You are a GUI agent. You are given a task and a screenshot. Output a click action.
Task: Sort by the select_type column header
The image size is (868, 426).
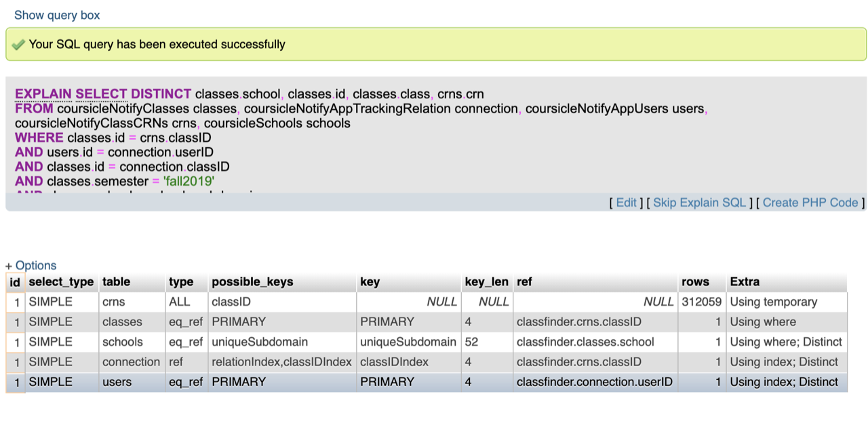(x=61, y=282)
